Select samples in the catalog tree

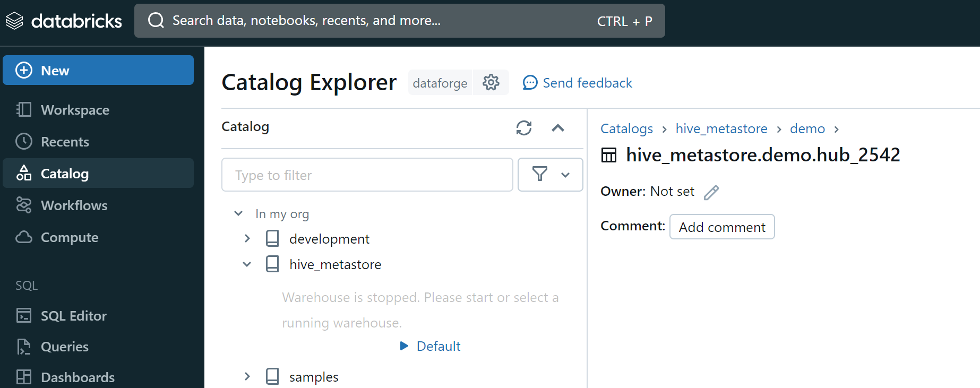pos(314,377)
